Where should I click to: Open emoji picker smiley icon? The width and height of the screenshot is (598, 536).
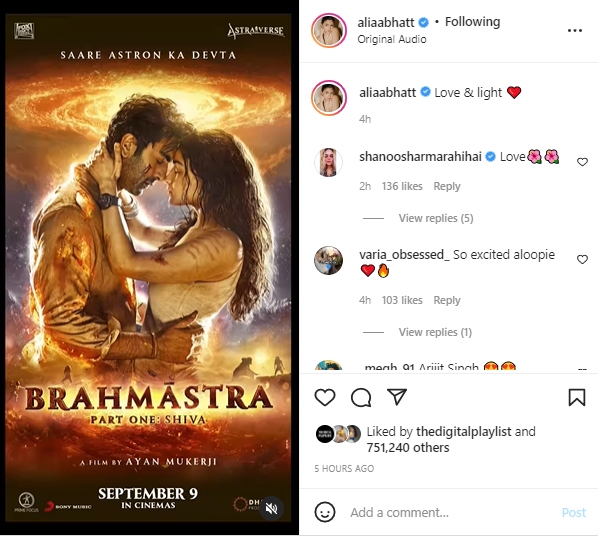pyautogui.click(x=325, y=512)
